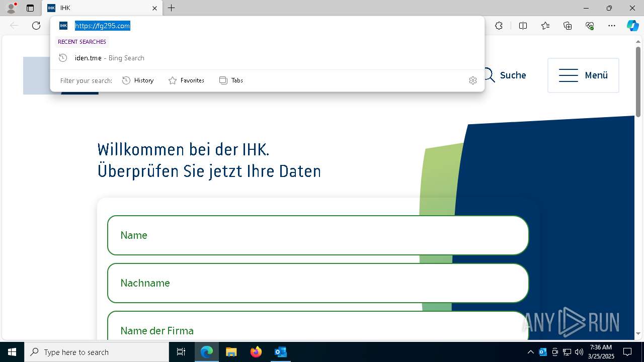Click the scrollbar down arrow
The image size is (644, 362).
(638, 333)
